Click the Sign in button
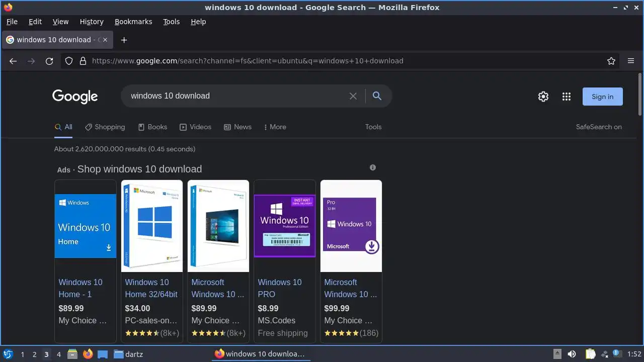Viewport: 644px width, 362px height. [x=603, y=97]
